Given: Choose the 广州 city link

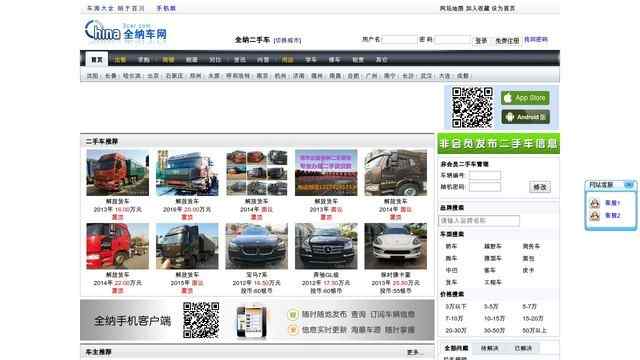Looking at the screenshot, I should point(371,76).
